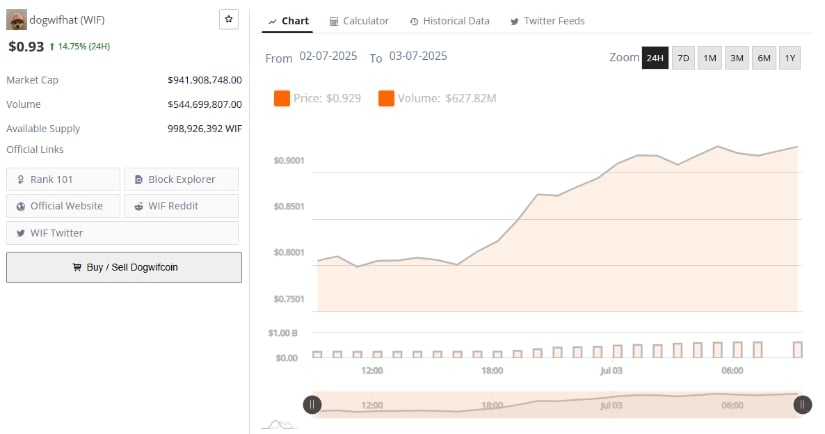Choose the 1Y zoom range

coord(790,58)
